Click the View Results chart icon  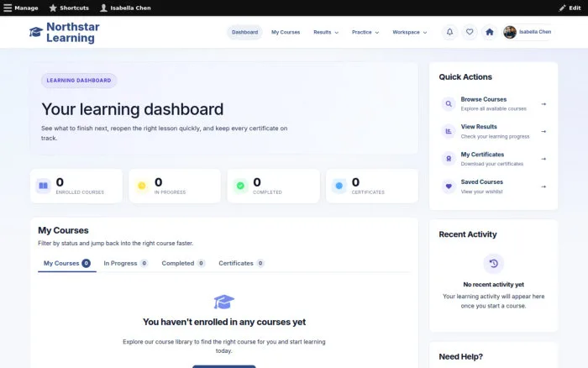click(449, 131)
